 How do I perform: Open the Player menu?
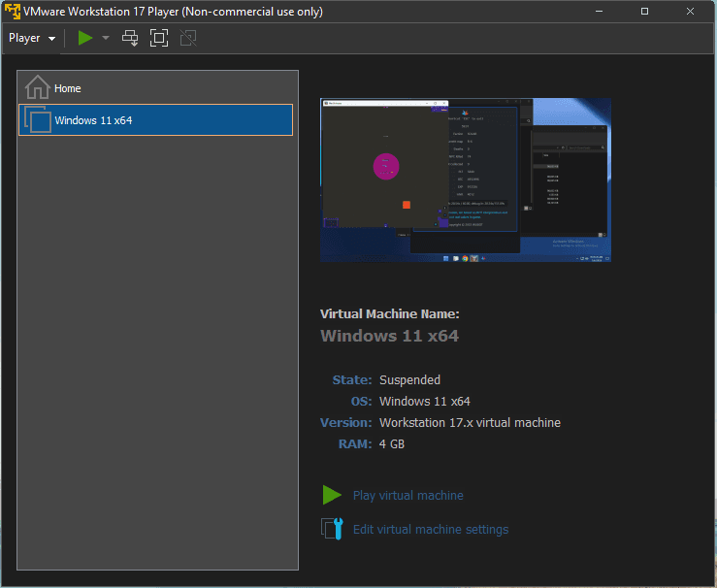pos(32,38)
